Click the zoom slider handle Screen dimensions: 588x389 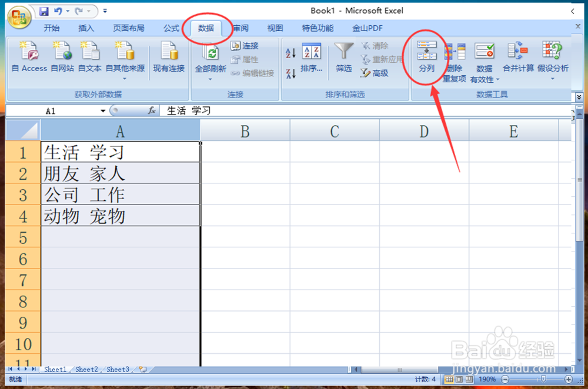[543, 379]
